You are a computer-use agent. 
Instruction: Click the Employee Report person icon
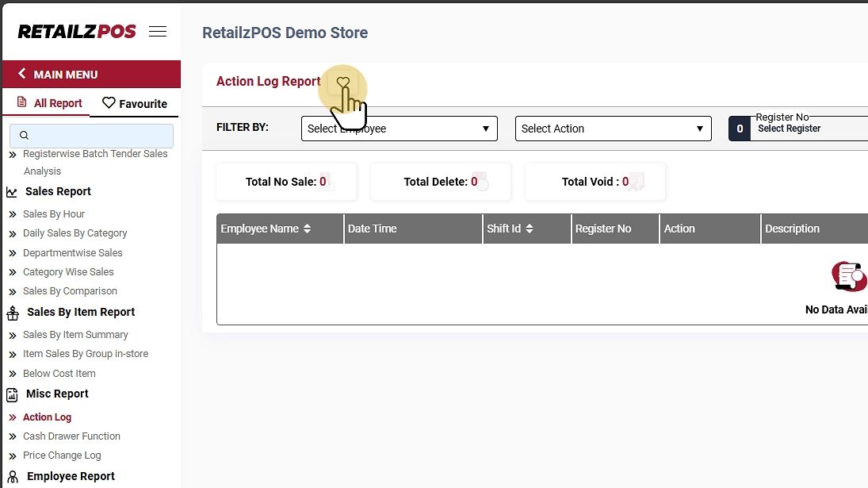(13, 477)
